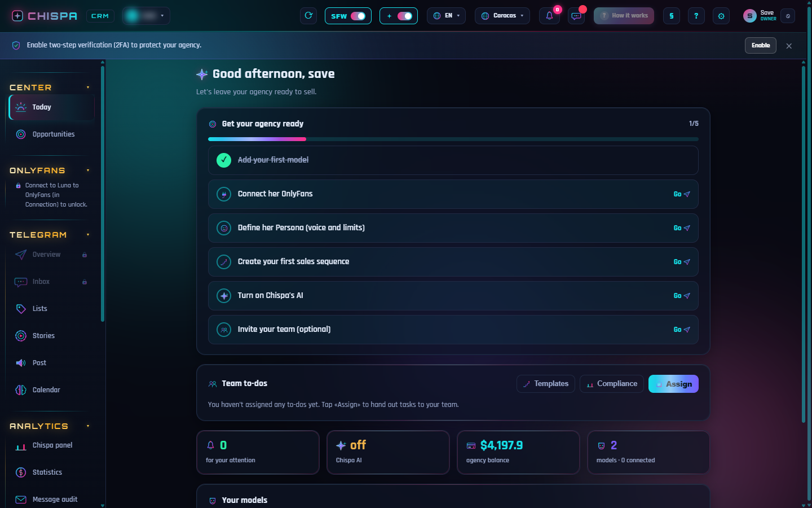812x508 pixels.
Task: Click the Statistics dollar icon
Action: pos(21,472)
